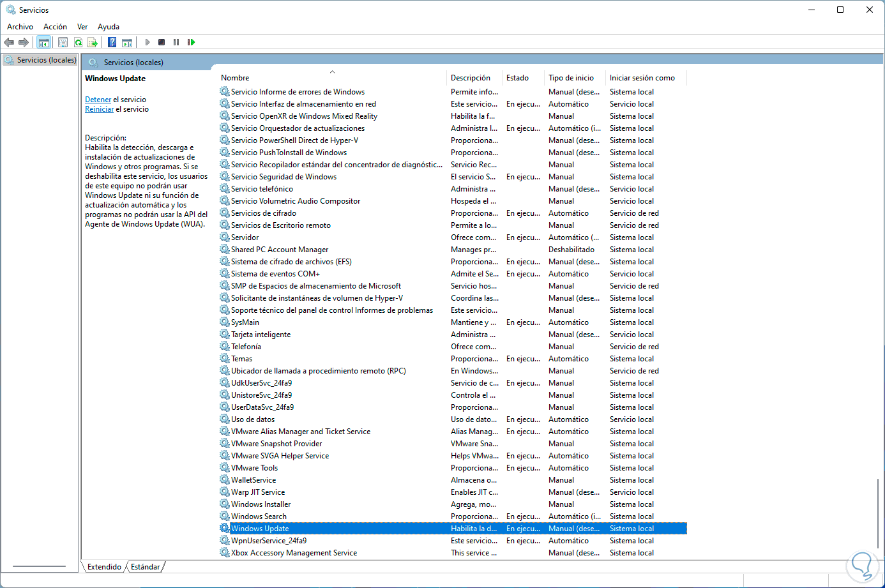The image size is (885, 588).
Task: Select the WpnUserService_24fa9 row
Action: [453, 541]
